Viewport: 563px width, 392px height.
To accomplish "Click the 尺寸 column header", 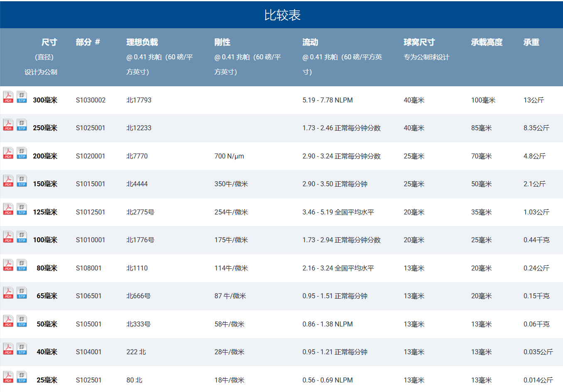I will pos(49,42).
